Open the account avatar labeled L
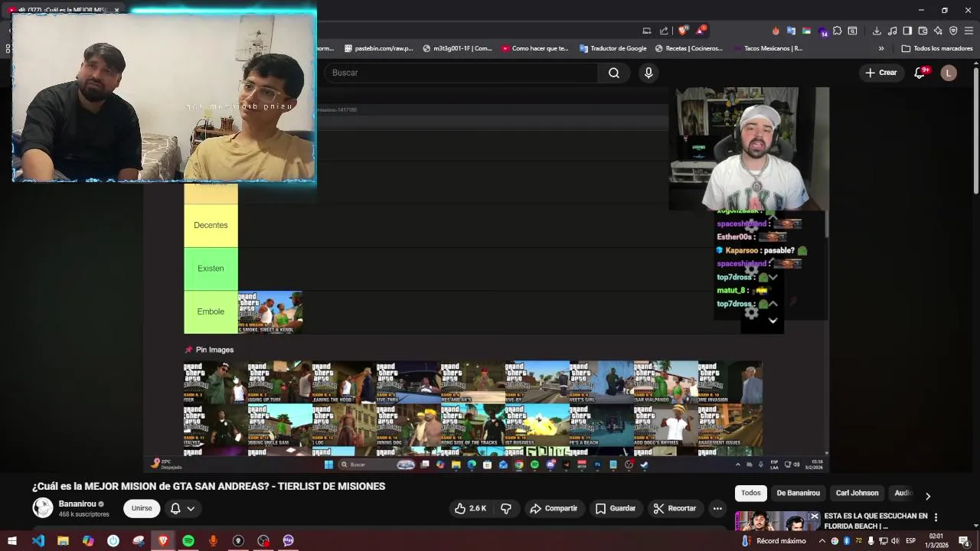The height and width of the screenshot is (551, 980). point(949,73)
